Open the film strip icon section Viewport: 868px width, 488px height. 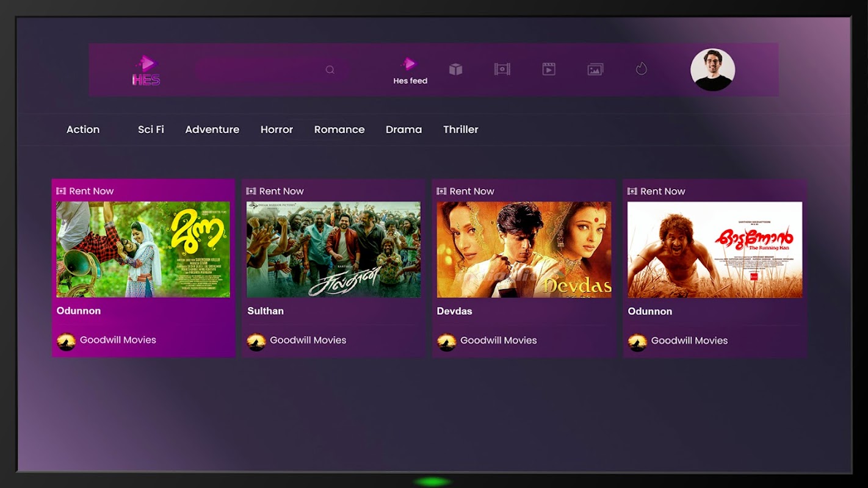502,69
